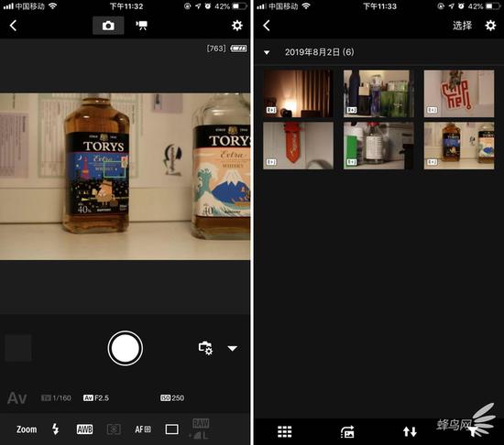Open the lamp and curtain thumbnail
The height and width of the screenshot is (445, 504).
pyautogui.click(x=298, y=93)
